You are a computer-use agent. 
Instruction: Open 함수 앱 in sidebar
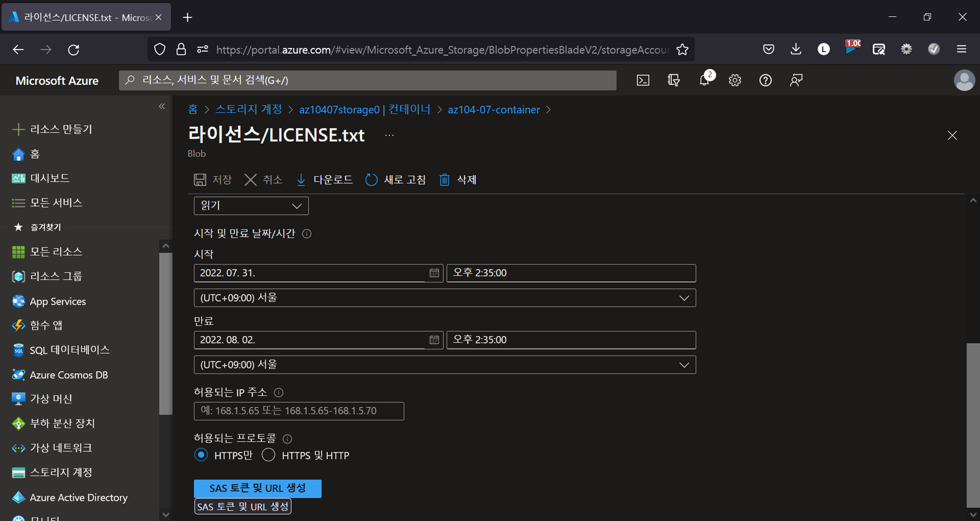[37, 325]
